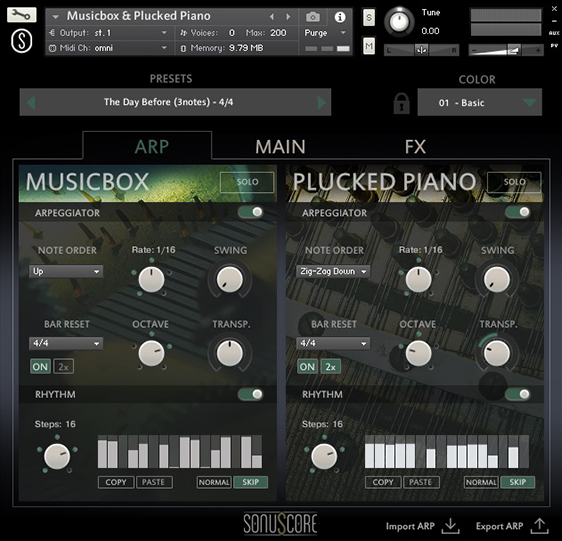This screenshot has height=541, width=562.
Task: Click the Musicbox Octave knob
Action: (x=151, y=353)
